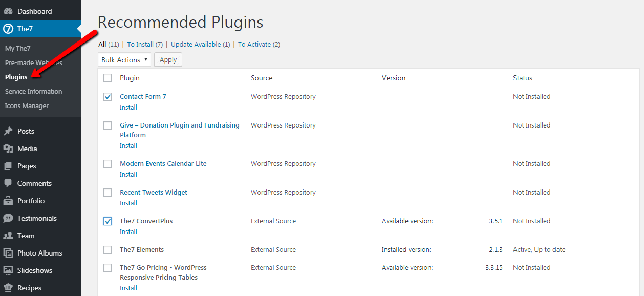The width and height of the screenshot is (644, 296).
Task: Select Portfolio in the sidebar
Action: point(31,200)
